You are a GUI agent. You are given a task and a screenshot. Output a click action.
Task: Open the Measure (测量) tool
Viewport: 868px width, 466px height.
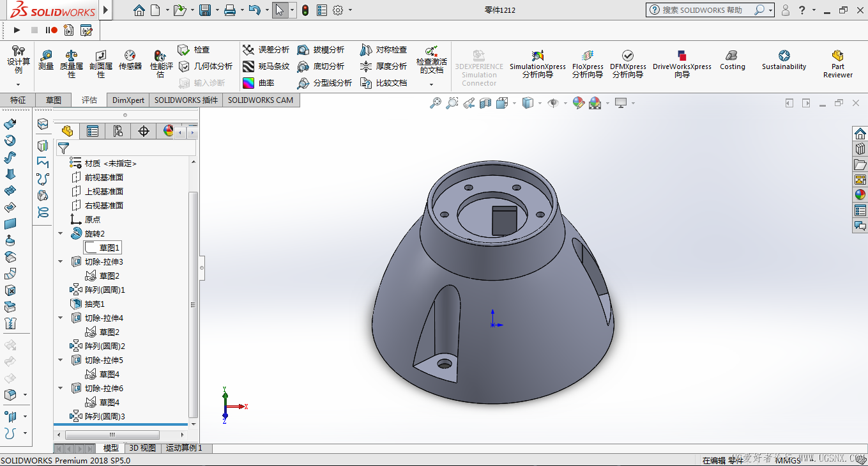pyautogui.click(x=46, y=60)
